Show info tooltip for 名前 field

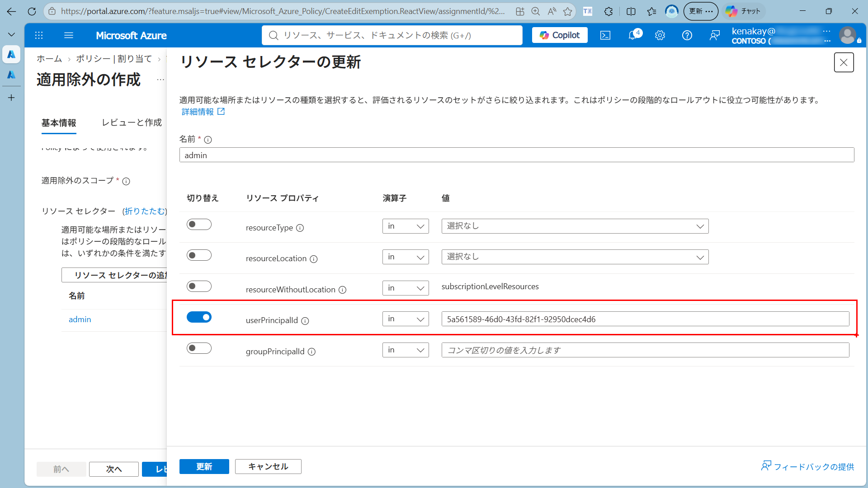[208, 140]
